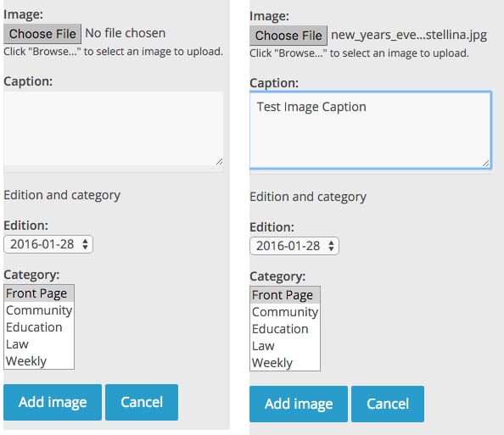Viewport: 504px width, 435px height.
Task: Open the right form's Edition dropdown
Action: pos(294,246)
